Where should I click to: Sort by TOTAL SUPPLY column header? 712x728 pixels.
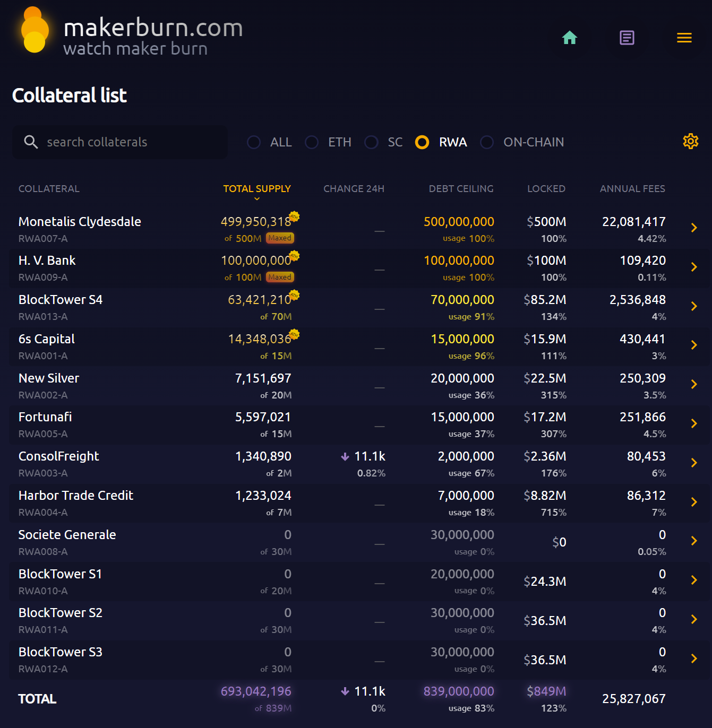coord(257,189)
